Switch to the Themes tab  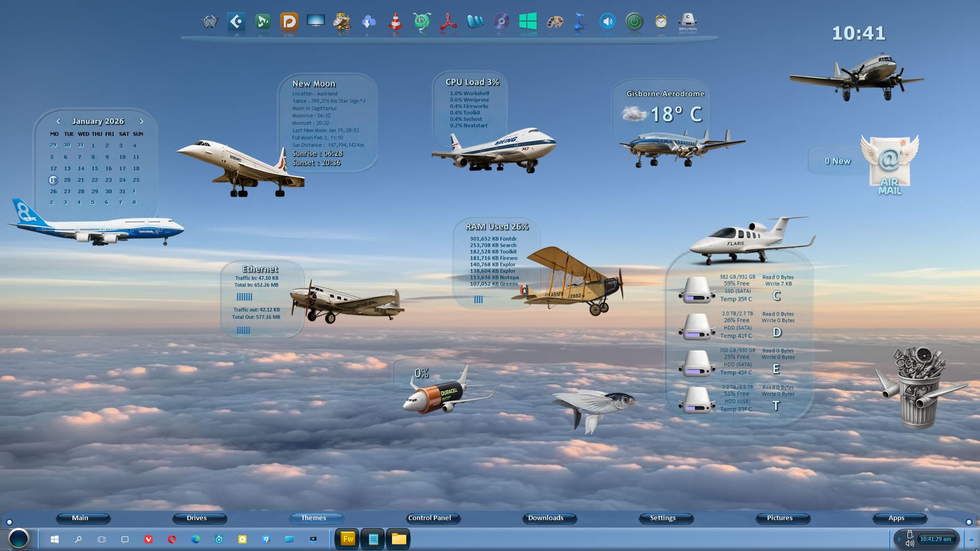click(313, 518)
